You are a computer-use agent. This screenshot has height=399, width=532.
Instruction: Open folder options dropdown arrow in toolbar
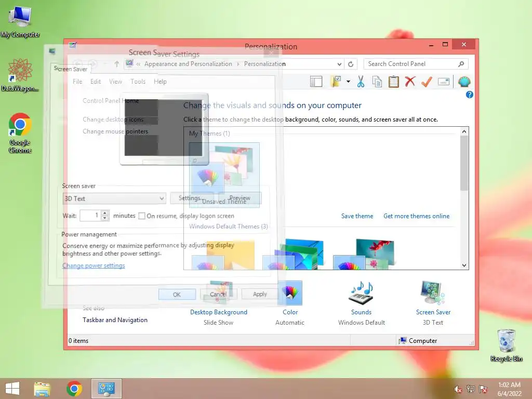348,82
